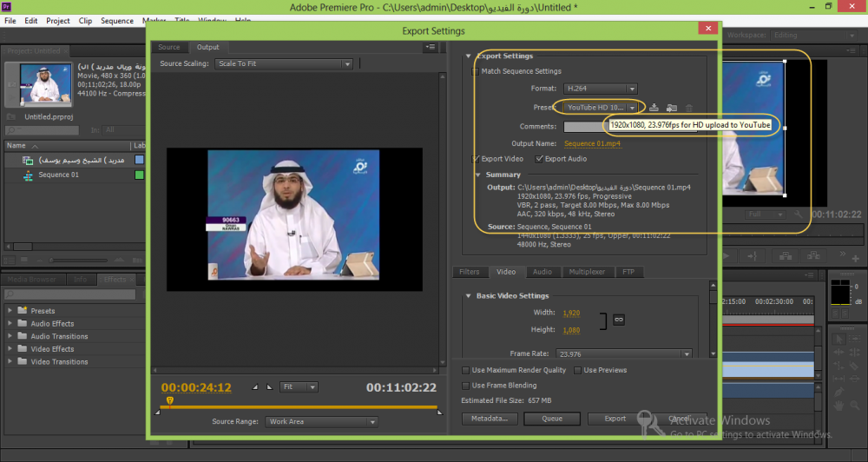Click the Set Out Point triangle icon
Image resolution: width=868 pixels, height=462 pixels.
[268, 387]
